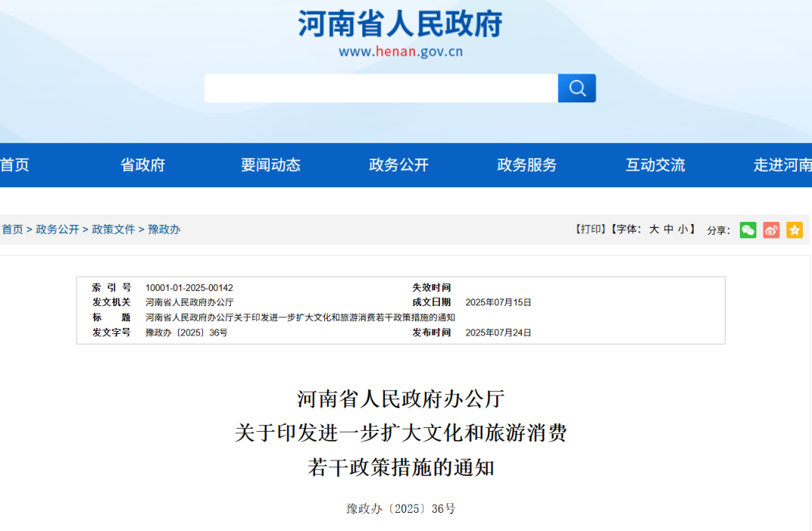
Task: Share the article via Weibo icon
Action: coord(771,230)
